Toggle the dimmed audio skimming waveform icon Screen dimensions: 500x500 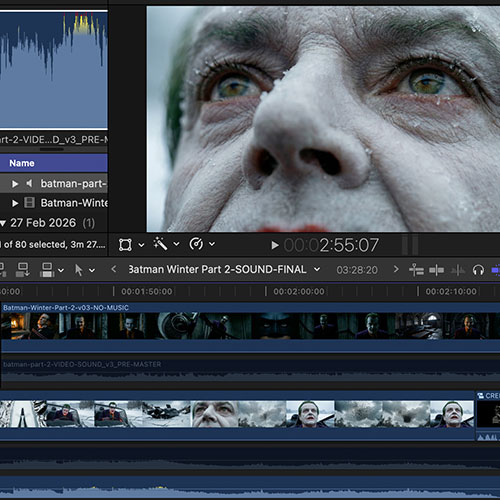click(458, 270)
